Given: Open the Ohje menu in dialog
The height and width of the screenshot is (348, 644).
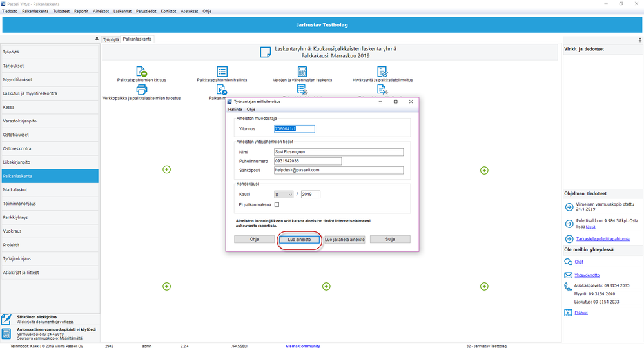Looking at the screenshot, I should [251, 109].
